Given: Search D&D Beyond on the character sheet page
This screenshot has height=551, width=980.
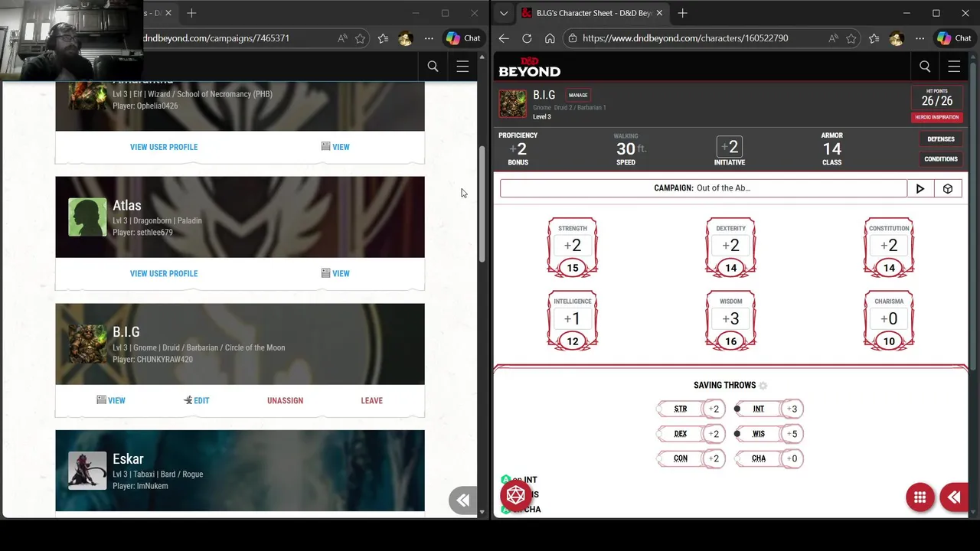Looking at the screenshot, I should tap(925, 67).
